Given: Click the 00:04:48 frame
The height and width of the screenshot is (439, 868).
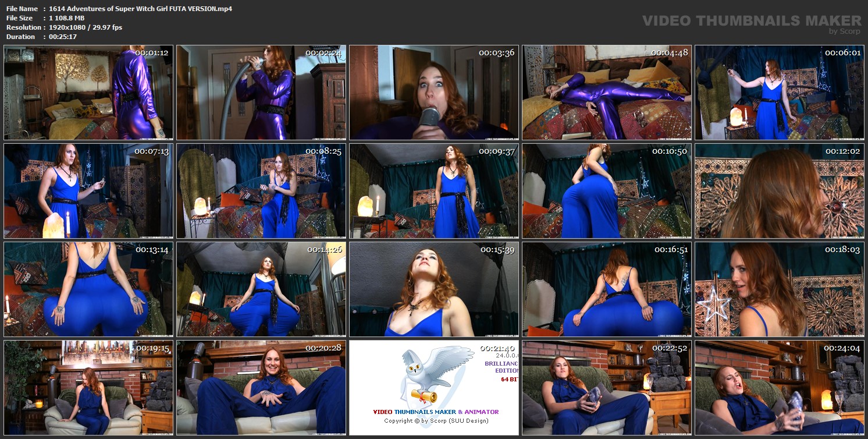Looking at the screenshot, I should (x=607, y=93).
